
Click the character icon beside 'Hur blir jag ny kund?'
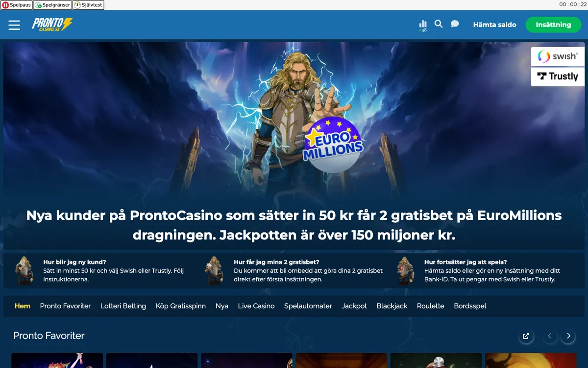(24, 270)
